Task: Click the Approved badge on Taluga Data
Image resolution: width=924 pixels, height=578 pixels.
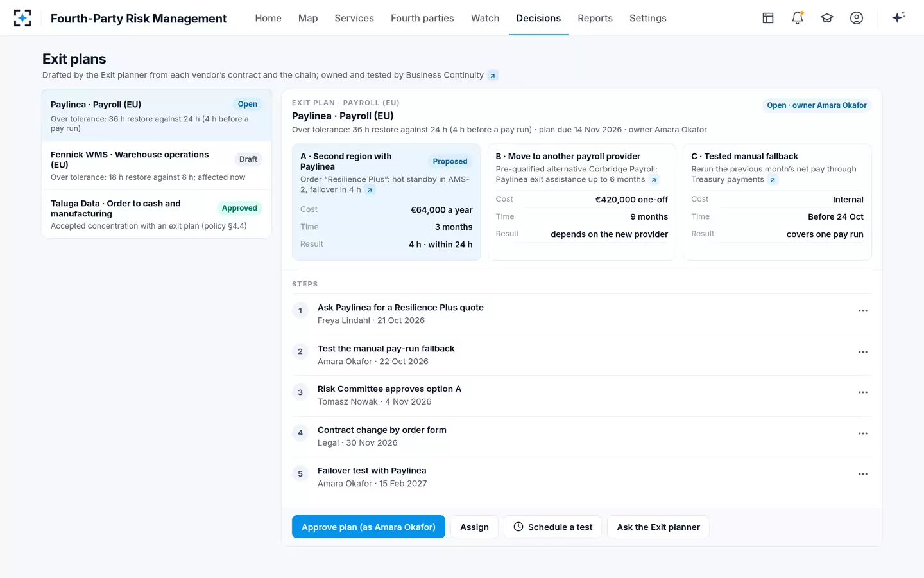Action: click(x=239, y=208)
